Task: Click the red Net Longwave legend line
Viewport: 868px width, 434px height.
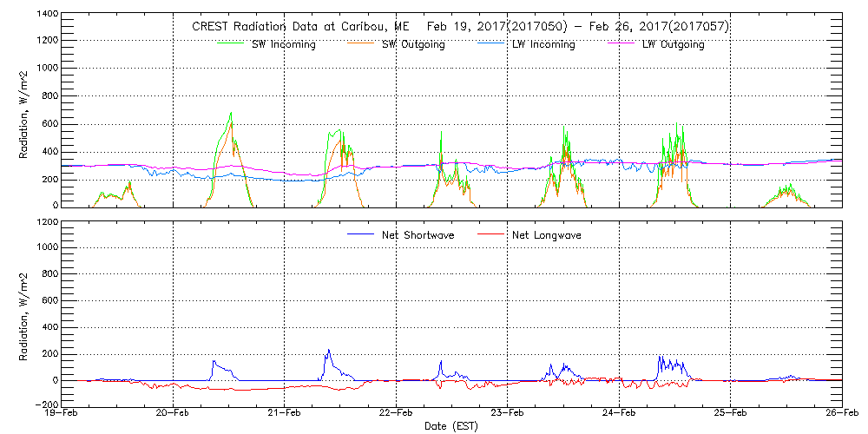Action: [x=491, y=234]
